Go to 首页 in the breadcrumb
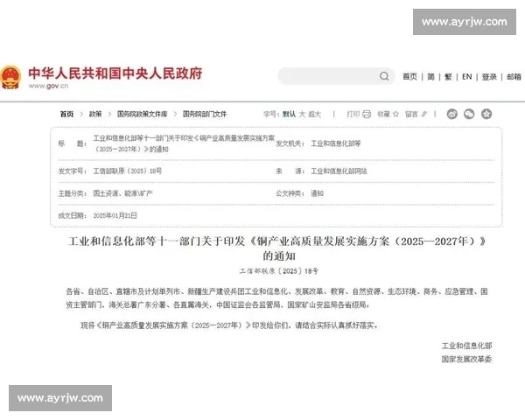This screenshot has height=420, width=525. 66,115
